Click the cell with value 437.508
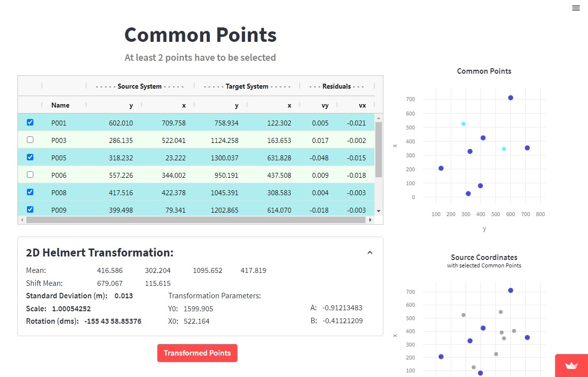This screenshot has height=377, width=588. tap(279, 175)
